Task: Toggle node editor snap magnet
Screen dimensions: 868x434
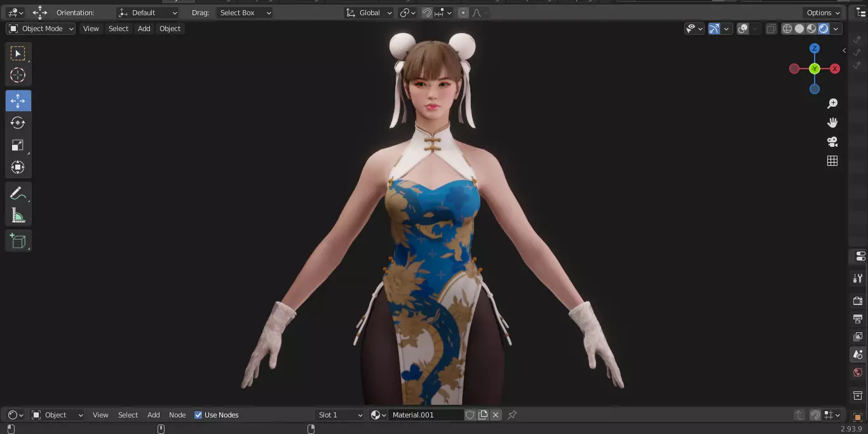Action: pyautogui.click(x=815, y=415)
